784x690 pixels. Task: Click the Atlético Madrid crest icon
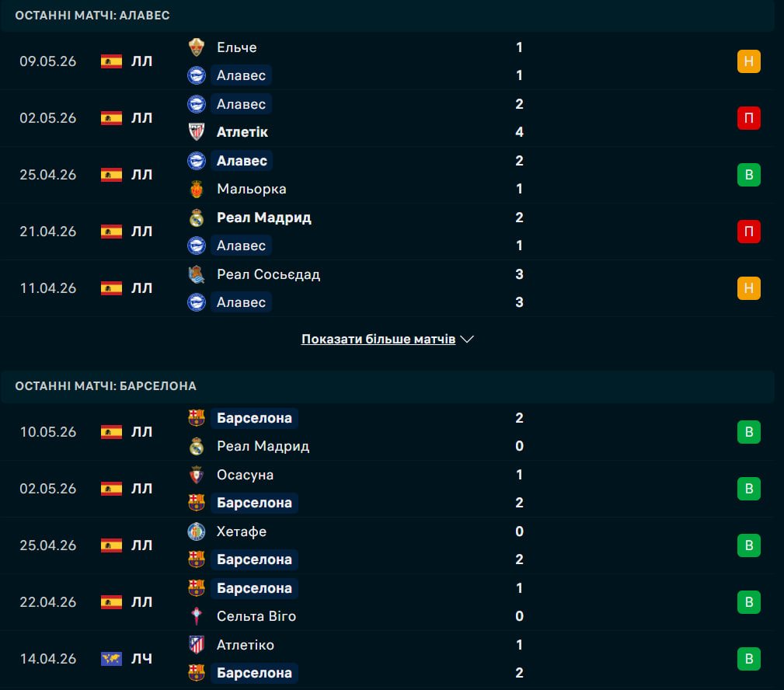pos(197,644)
